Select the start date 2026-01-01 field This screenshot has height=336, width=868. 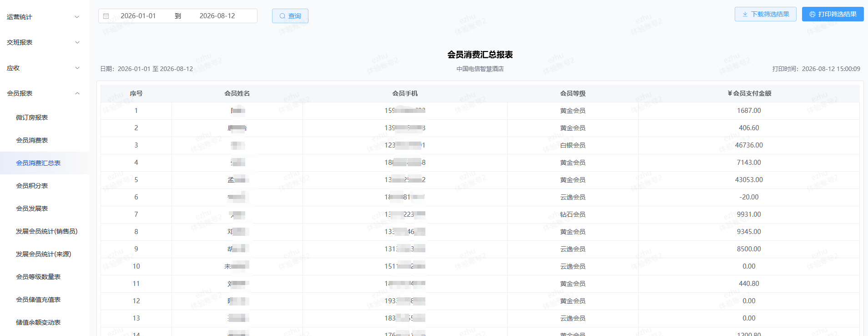[x=138, y=16]
